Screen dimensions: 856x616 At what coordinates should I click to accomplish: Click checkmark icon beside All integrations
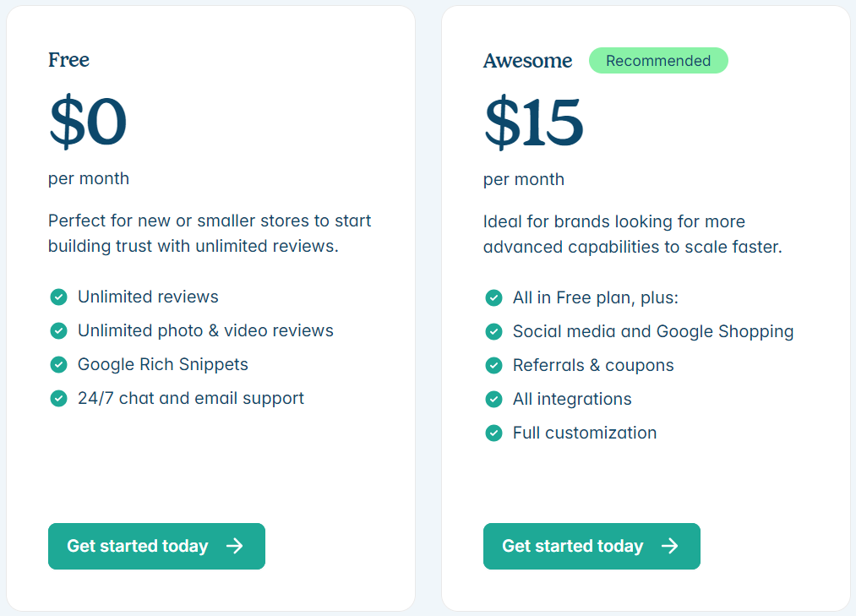pyautogui.click(x=493, y=399)
